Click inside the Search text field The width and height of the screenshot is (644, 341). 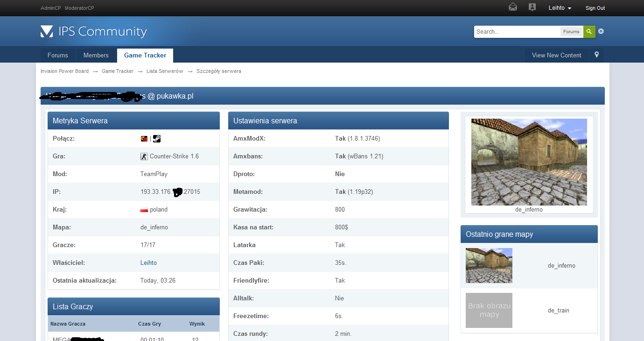pos(517,32)
